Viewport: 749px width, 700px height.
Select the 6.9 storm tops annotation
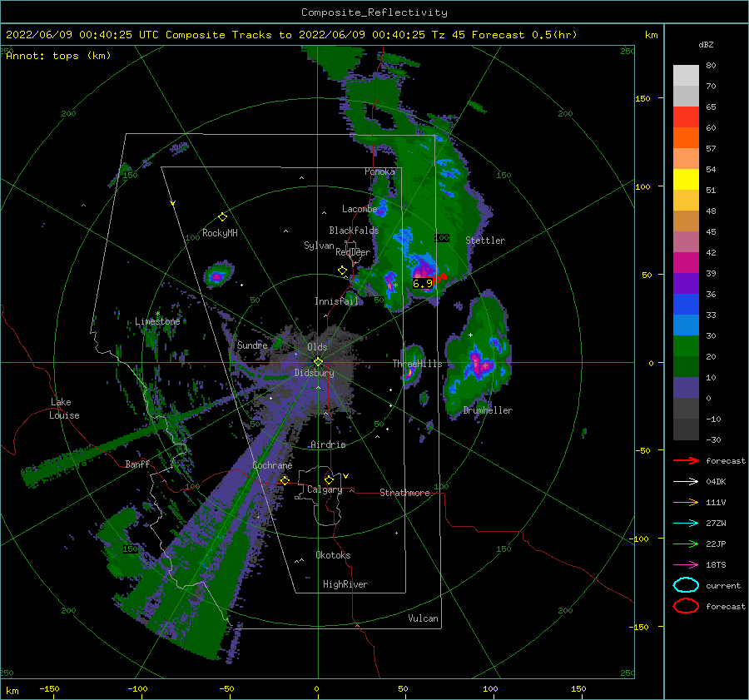pyautogui.click(x=422, y=284)
